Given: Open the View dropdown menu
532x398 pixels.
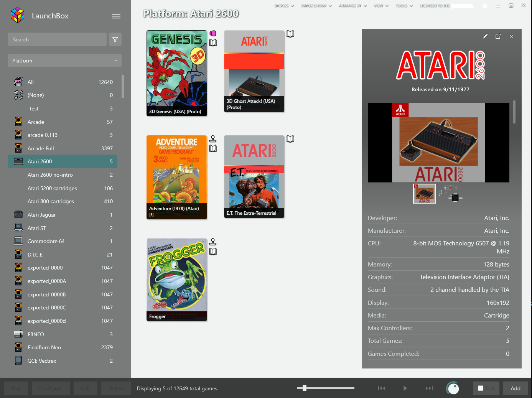Looking at the screenshot, I should (381, 6).
